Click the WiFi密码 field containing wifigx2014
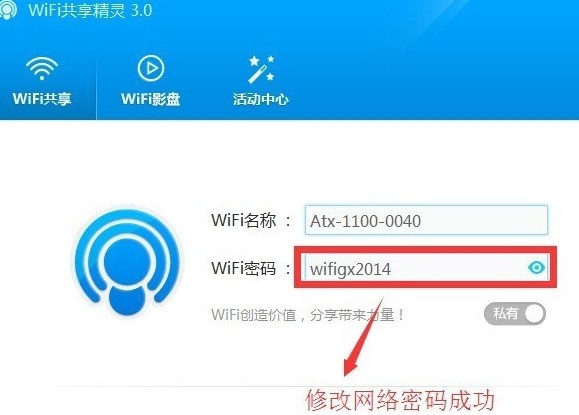 tap(426, 267)
